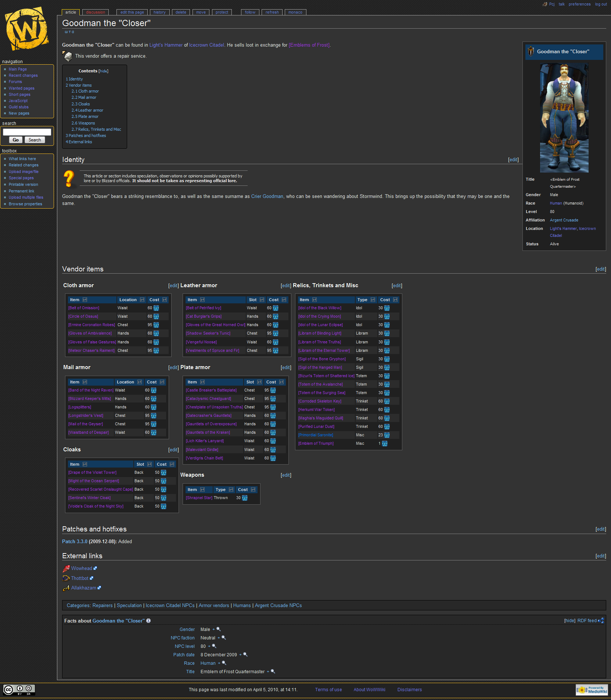This screenshot has width=611, height=700.
Task: Open Recent changes in navigation
Action: [23, 75]
